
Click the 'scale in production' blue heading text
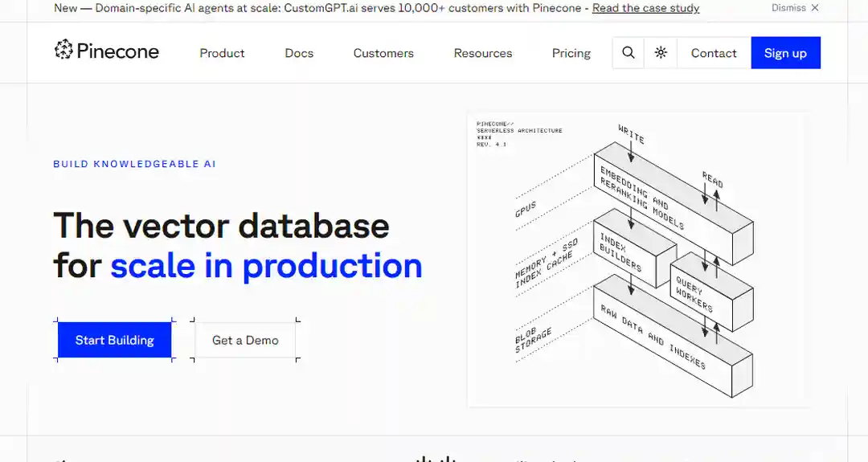click(x=266, y=266)
